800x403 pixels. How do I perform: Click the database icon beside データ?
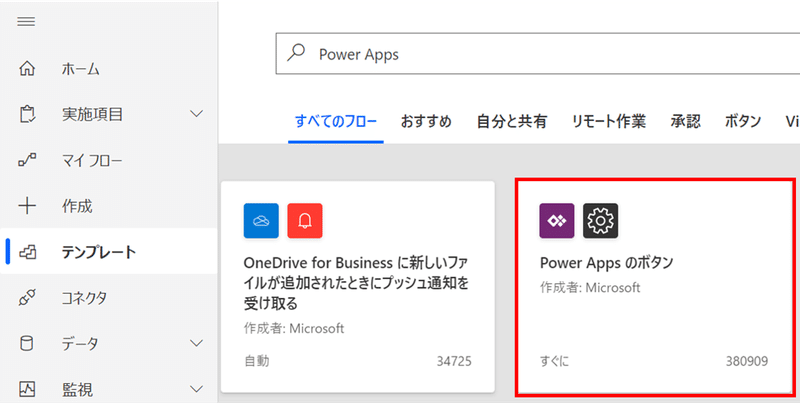(27, 344)
